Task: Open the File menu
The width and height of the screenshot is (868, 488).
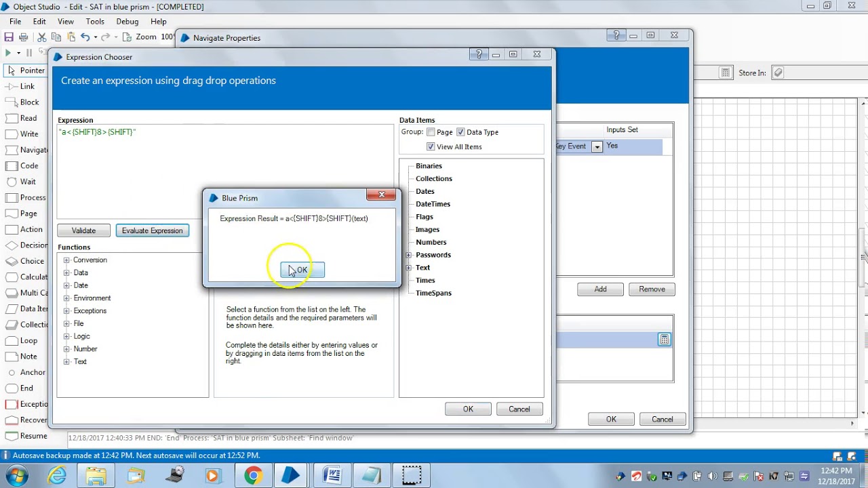Action: (x=15, y=22)
